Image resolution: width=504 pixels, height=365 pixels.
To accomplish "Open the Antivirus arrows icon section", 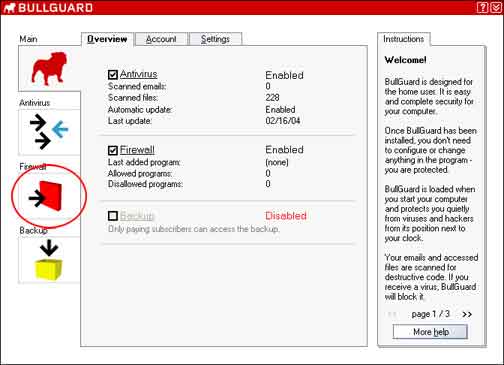I will pos(49,132).
